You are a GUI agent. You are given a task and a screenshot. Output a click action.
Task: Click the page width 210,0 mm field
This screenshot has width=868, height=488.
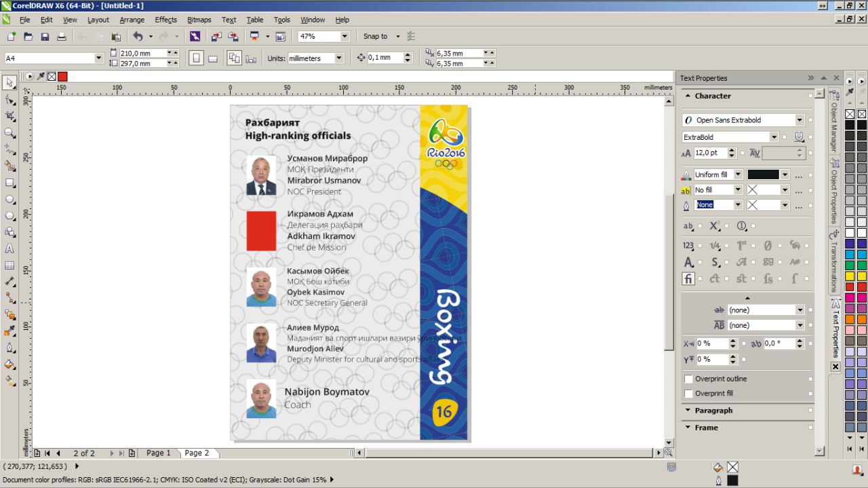click(x=143, y=53)
